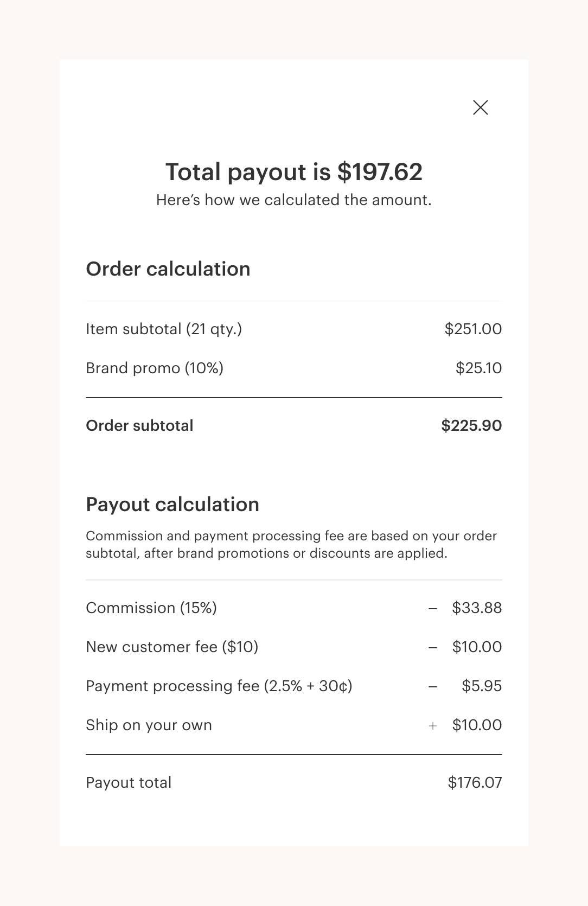Click the 'Here's how we calculated' subtitle

tap(293, 200)
